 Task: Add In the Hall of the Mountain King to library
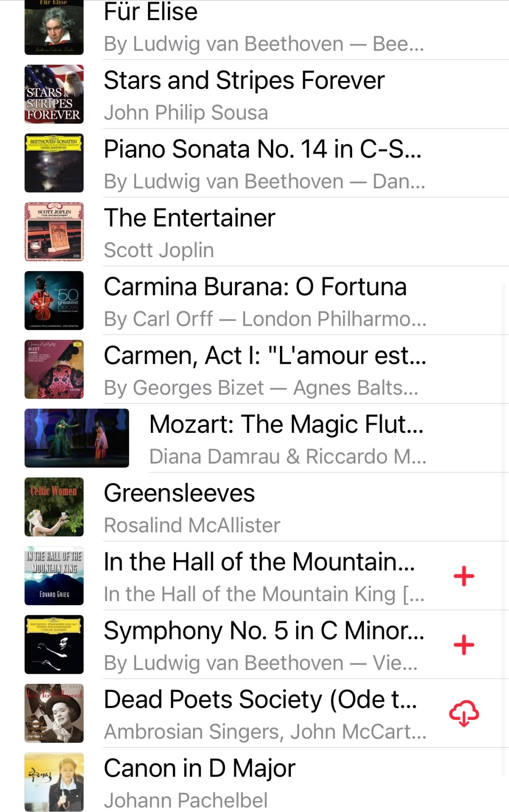(x=463, y=576)
